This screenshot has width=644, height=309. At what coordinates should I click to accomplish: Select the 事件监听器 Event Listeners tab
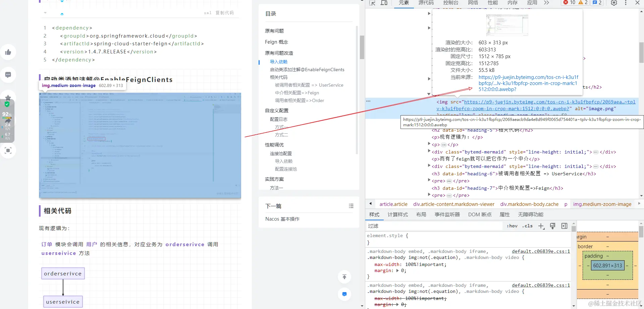pos(447,215)
